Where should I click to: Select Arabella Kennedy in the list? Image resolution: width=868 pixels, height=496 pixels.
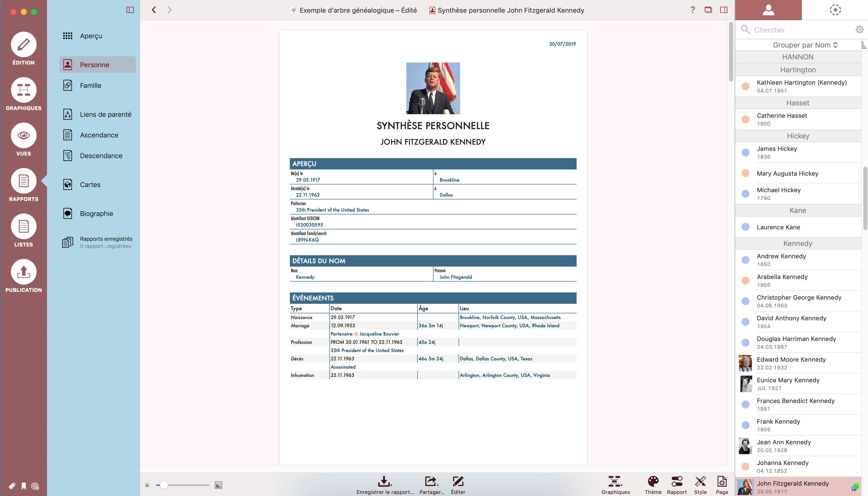tap(798, 280)
